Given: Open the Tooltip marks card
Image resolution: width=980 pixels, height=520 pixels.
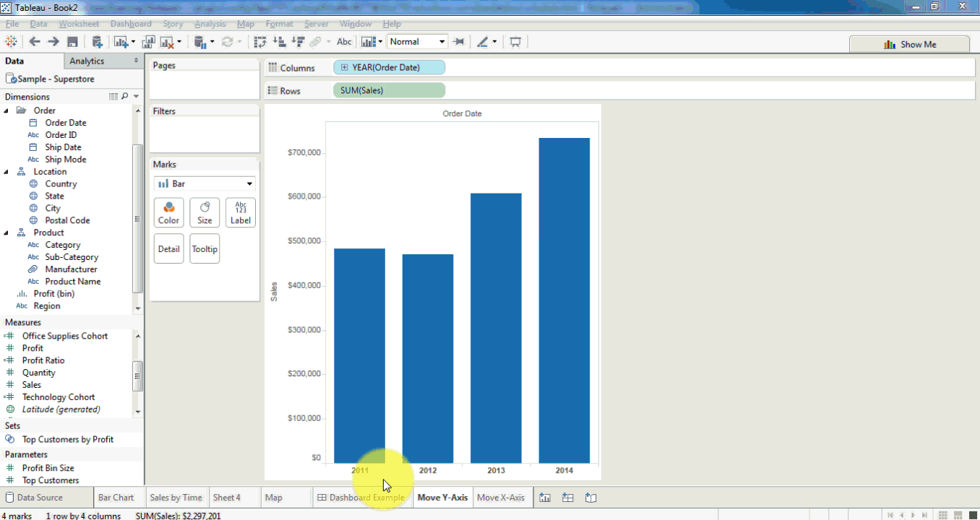Looking at the screenshot, I should click(x=205, y=248).
